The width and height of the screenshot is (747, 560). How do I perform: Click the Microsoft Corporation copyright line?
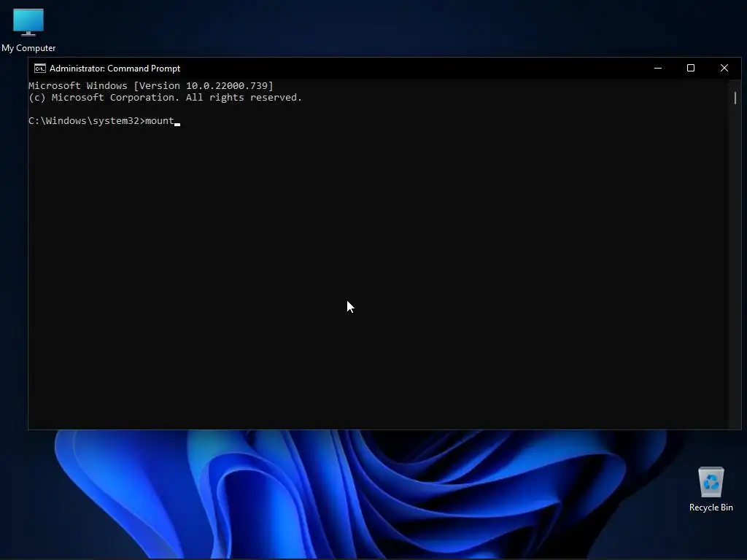pyautogui.click(x=166, y=98)
